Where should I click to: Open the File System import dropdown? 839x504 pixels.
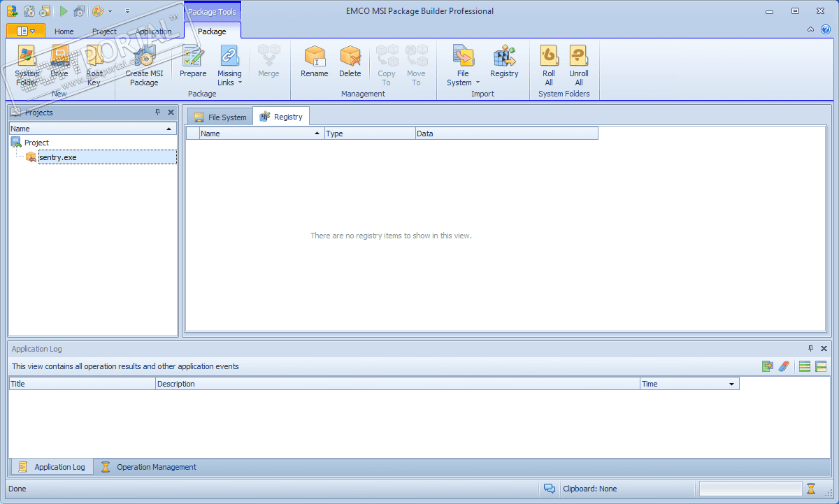pyautogui.click(x=478, y=82)
